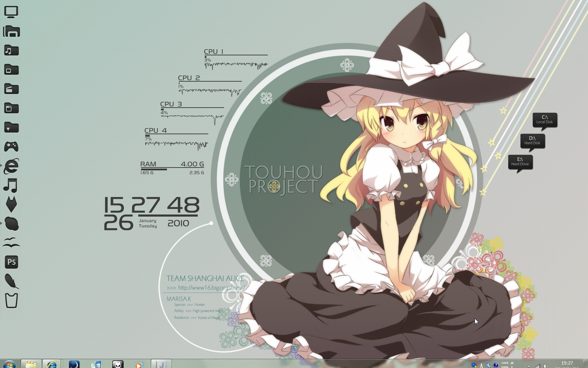Open the language bar help icon
Viewport: 588px width, 368px height.
point(496,365)
